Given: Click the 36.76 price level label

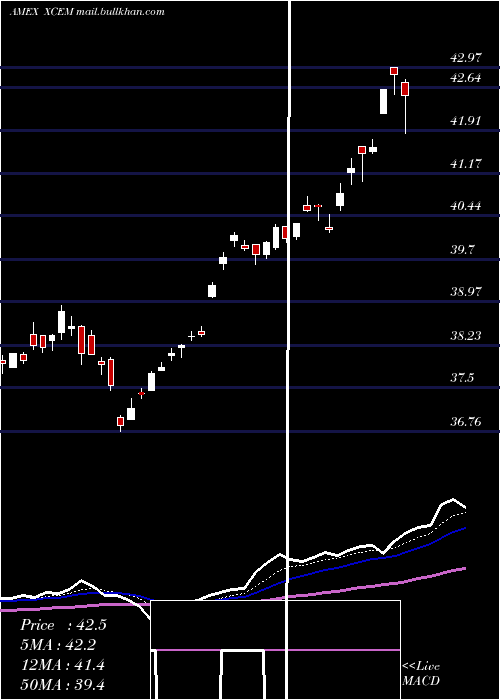Looking at the screenshot, I should [x=466, y=421].
